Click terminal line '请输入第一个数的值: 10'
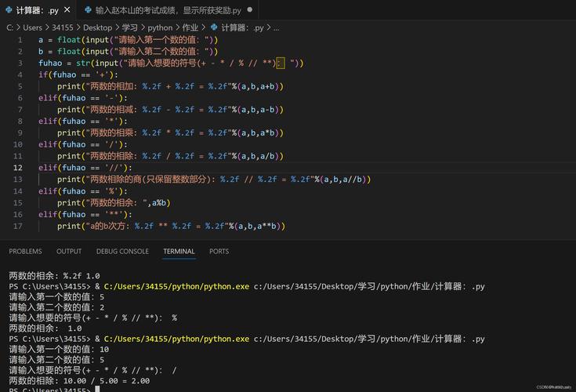Image resolution: width=576 pixels, height=392 pixels. [x=59, y=349]
